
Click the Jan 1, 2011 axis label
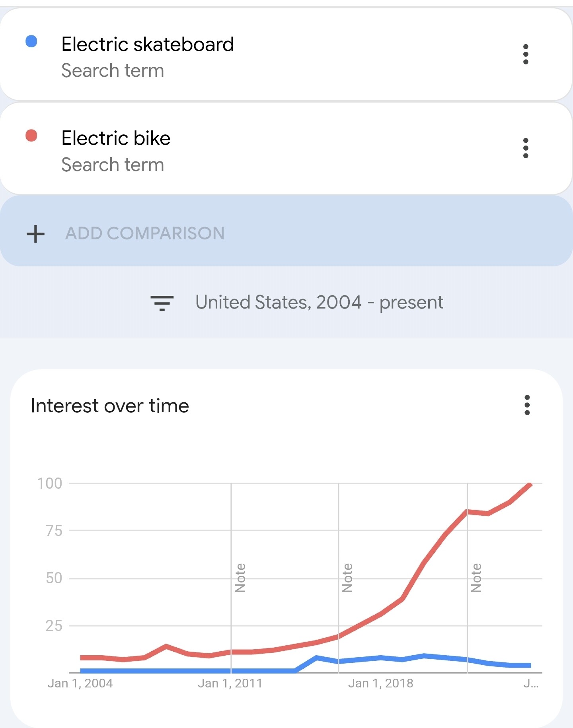point(230,683)
